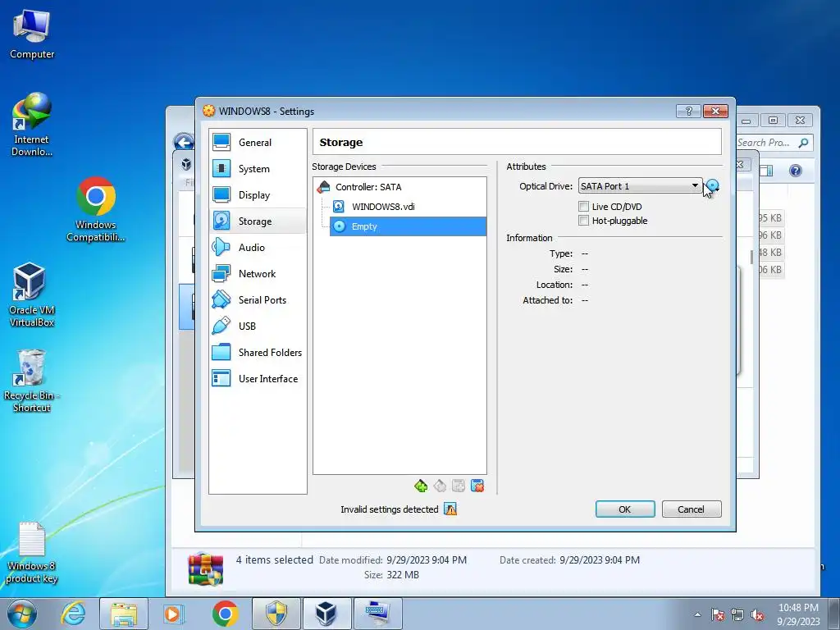Show hidden system tray icons

697,614
